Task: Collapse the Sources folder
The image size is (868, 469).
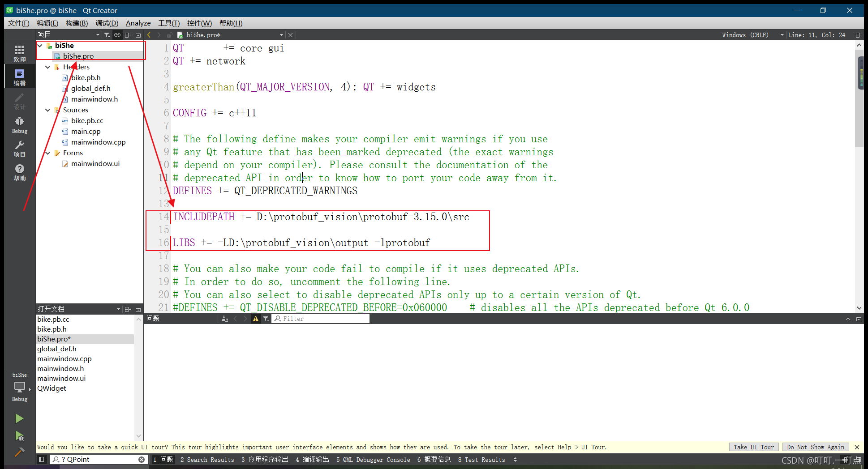Action: tap(48, 110)
